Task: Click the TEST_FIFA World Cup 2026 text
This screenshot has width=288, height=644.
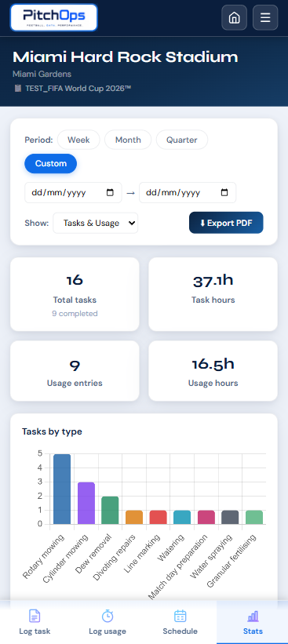Action: [78, 89]
